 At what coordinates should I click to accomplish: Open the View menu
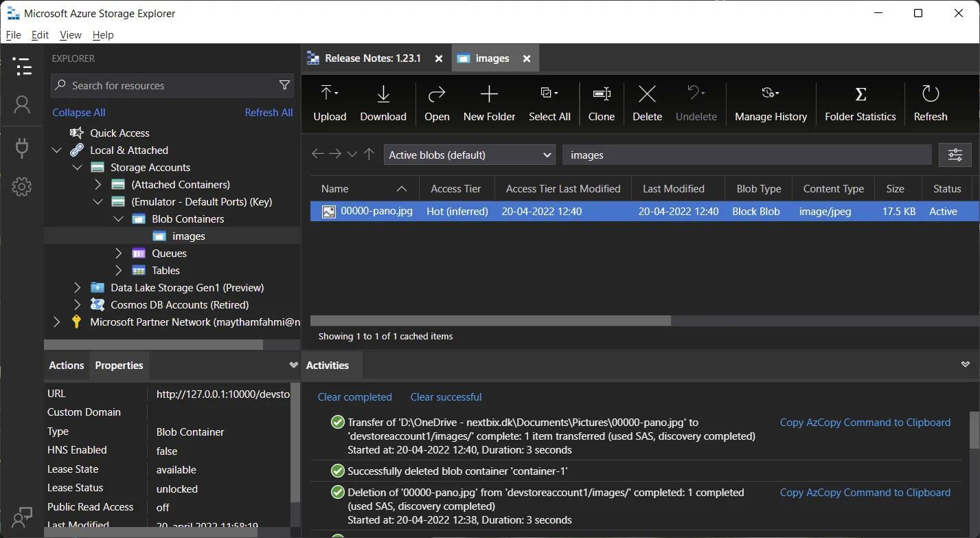[x=70, y=35]
